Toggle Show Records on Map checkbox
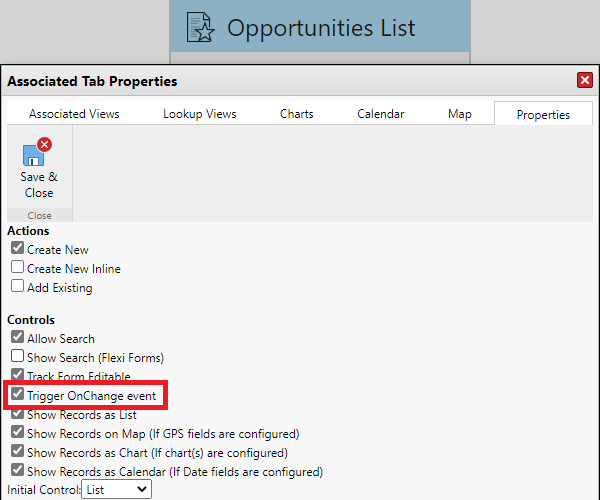Image resolution: width=600 pixels, height=500 pixels. 17,434
